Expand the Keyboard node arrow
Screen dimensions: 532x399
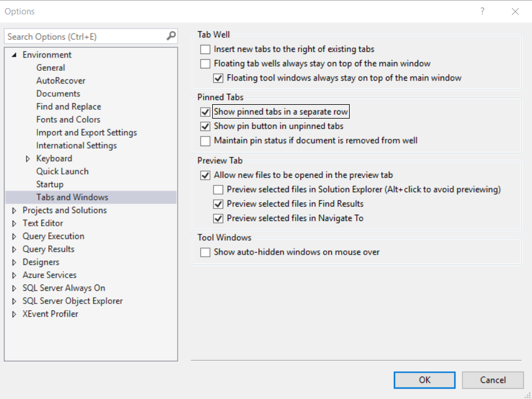(28, 159)
